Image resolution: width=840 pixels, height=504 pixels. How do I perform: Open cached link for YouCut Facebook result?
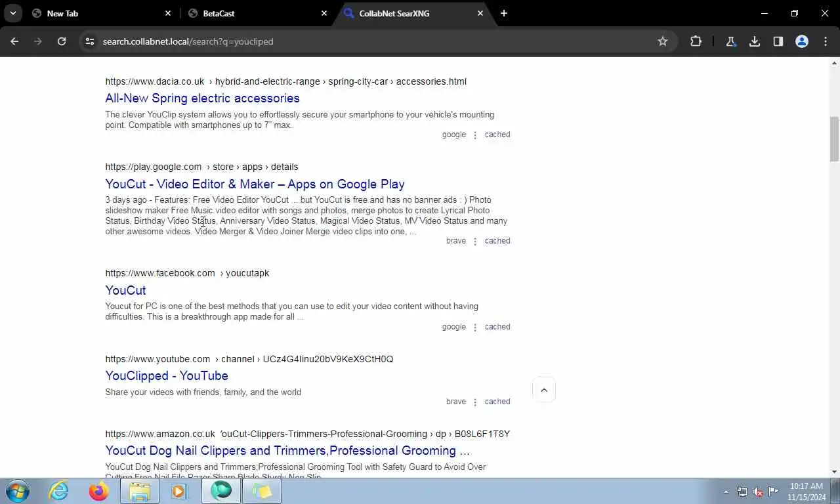pos(497,327)
